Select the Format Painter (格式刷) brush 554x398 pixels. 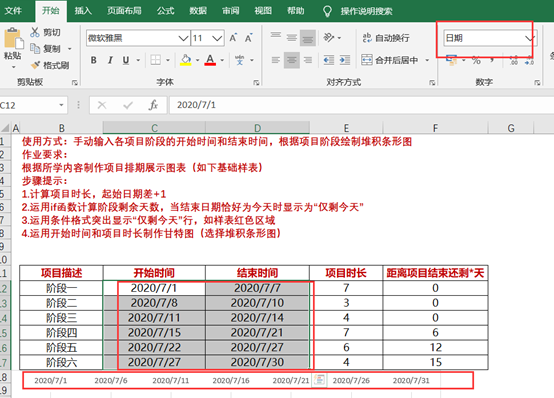[x=35, y=65]
